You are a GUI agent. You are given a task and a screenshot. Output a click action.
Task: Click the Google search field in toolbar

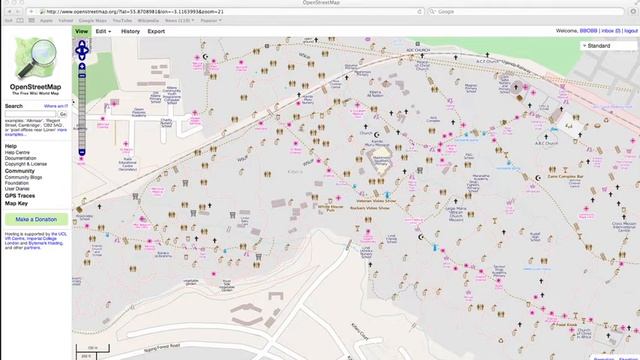click(x=526, y=12)
